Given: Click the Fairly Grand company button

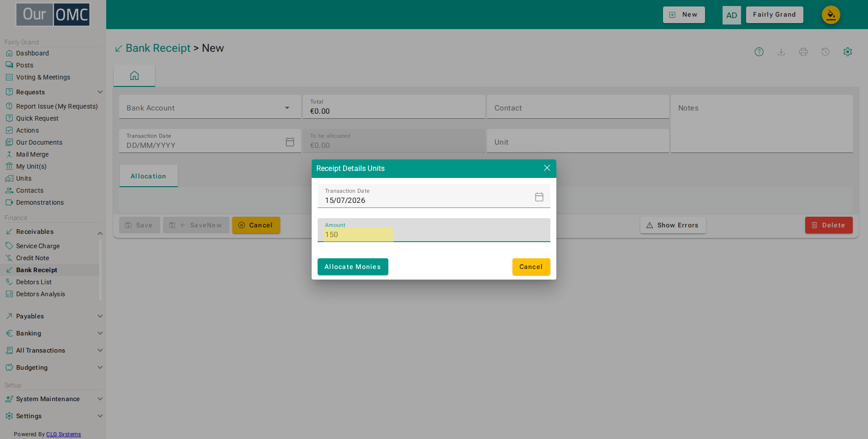Looking at the screenshot, I should tap(774, 15).
